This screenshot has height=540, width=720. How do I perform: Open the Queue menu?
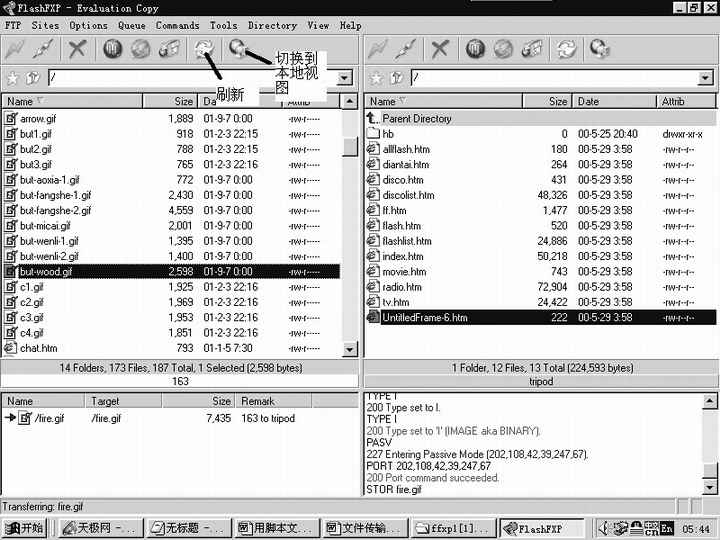[131, 25]
